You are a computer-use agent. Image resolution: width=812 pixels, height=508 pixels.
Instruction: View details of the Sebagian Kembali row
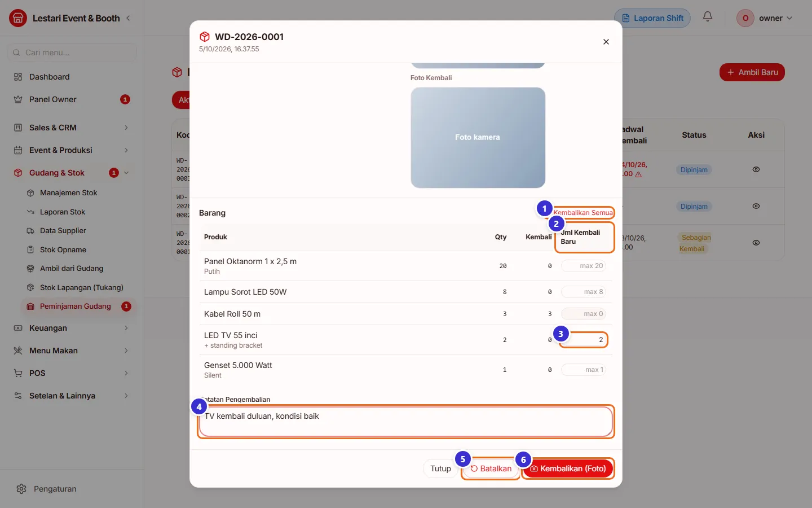tap(756, 243)
